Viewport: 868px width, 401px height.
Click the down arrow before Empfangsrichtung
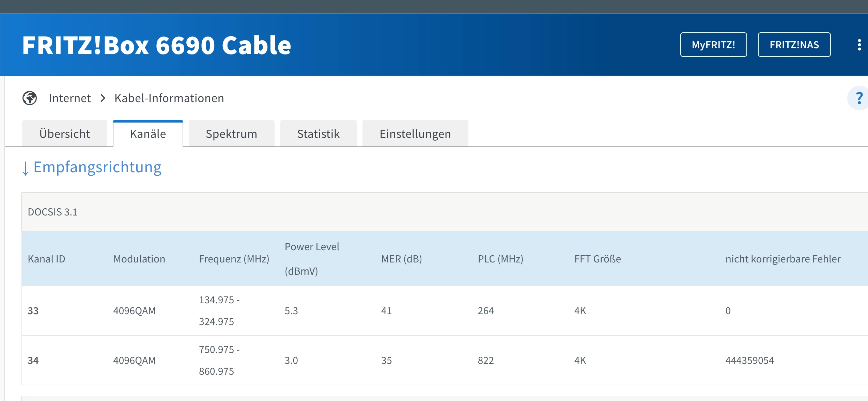coord(26,168)
